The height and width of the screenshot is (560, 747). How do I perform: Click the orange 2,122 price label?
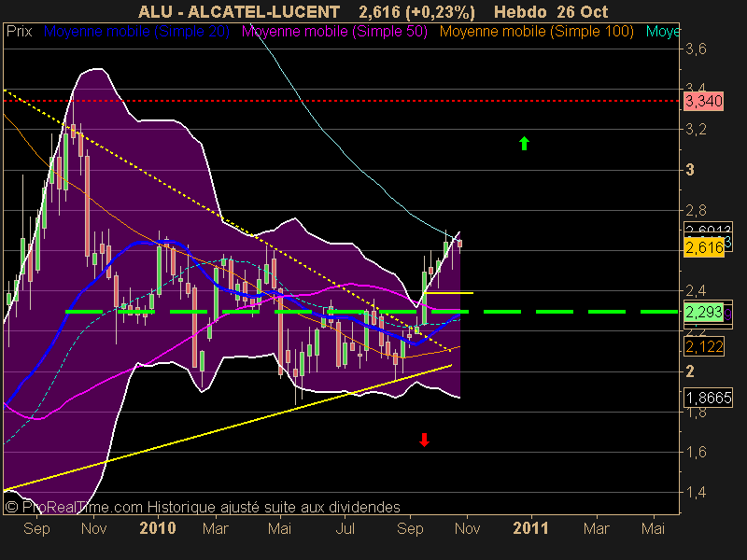[x=704, y=346]
